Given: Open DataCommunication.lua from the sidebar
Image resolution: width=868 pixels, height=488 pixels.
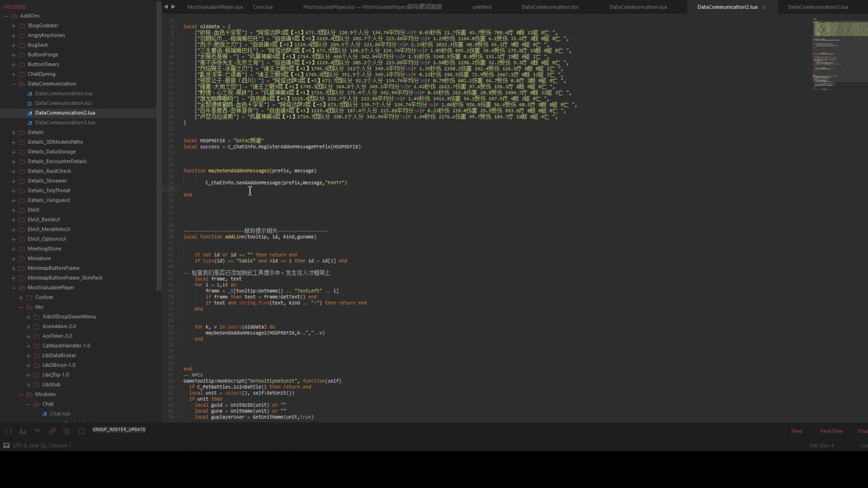Looking at the screenshot, I should point(64,94).
